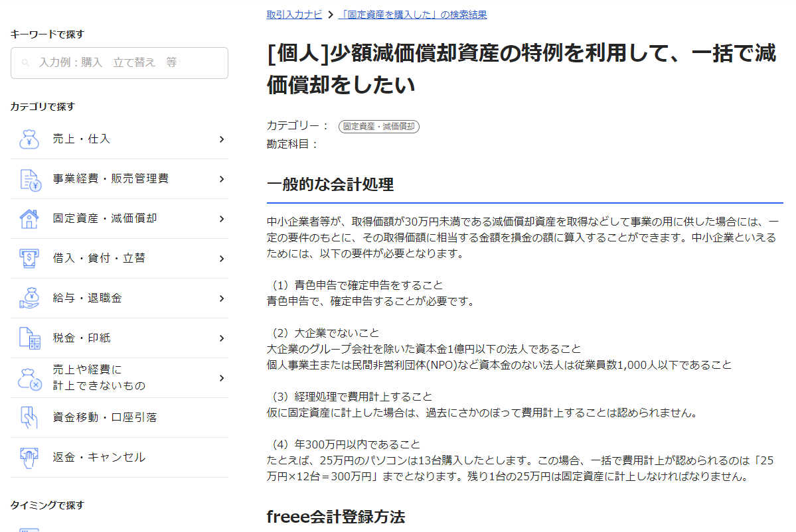The image size is (796, 532).
Task: Follow the 取引入力ナビ breadcrumb link
Action: 295,14
